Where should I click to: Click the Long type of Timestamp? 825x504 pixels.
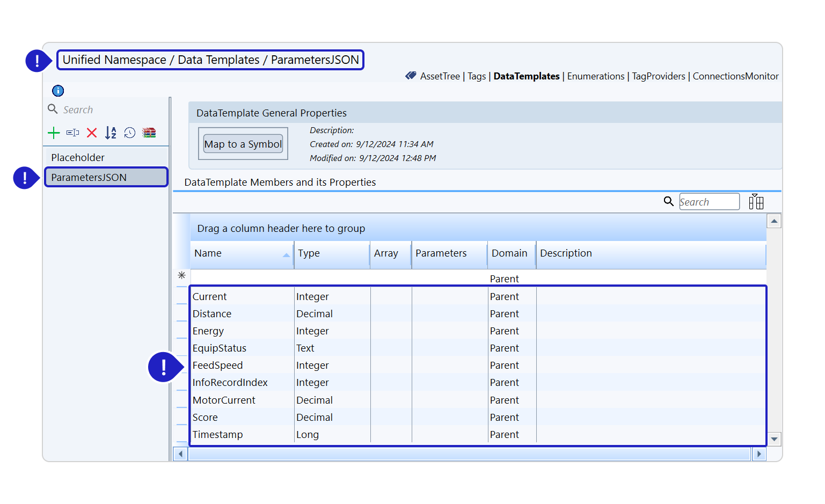[308, 435]
